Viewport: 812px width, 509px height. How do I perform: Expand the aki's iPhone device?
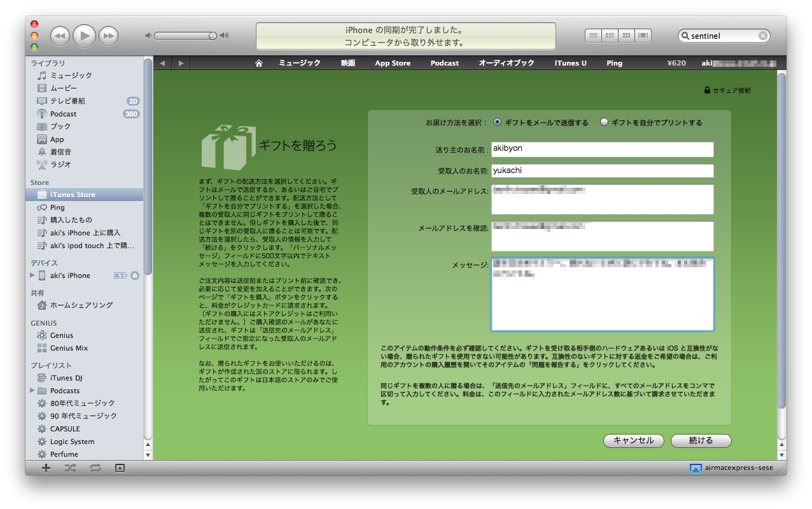tap(32, 275)
